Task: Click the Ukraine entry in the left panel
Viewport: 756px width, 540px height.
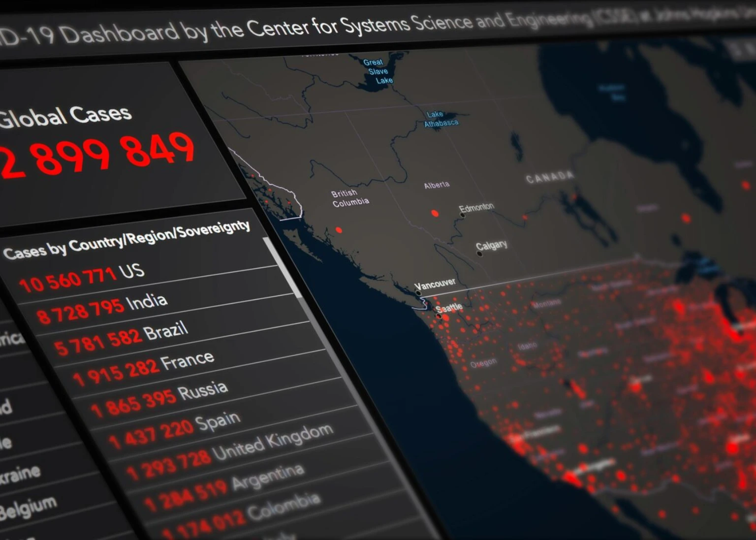Action: coord(20,474)
